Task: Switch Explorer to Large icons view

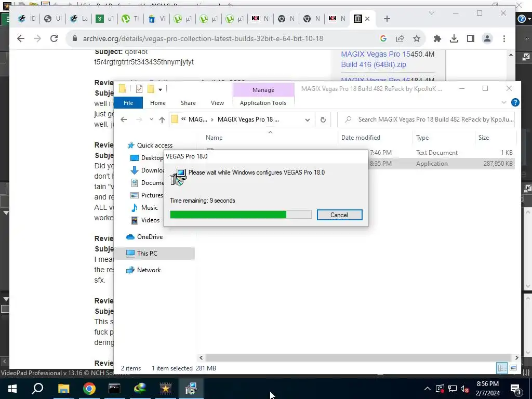Action: [513, 368]
